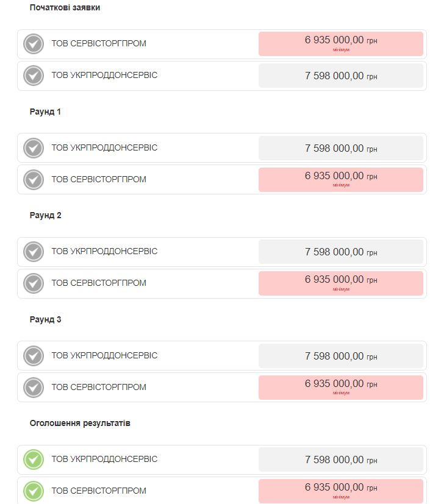
Task: Select the pink 6 935 000,00 bid in Раунд 3
Action: coord(340,388)
